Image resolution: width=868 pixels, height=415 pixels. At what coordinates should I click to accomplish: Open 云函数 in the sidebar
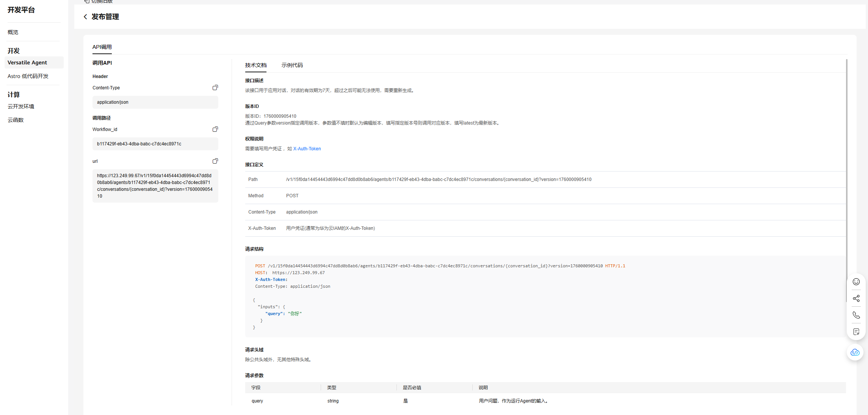(16, 120)
